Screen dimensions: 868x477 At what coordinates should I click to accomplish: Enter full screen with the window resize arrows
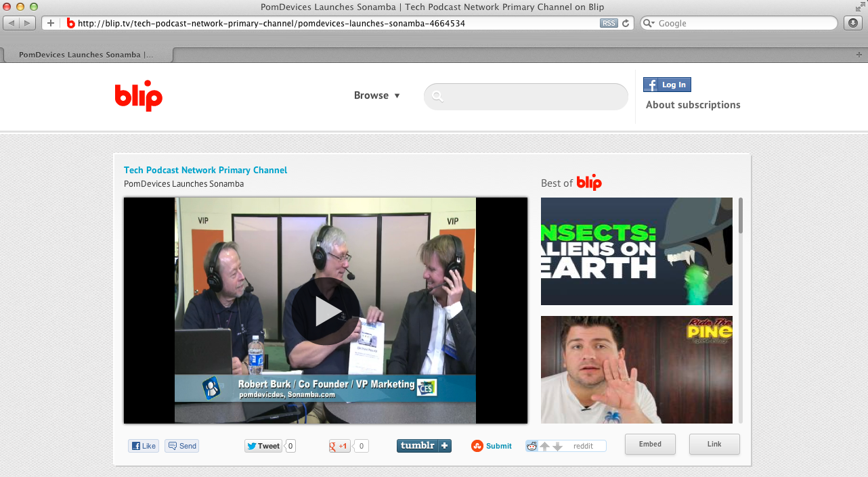pos(860,6)
